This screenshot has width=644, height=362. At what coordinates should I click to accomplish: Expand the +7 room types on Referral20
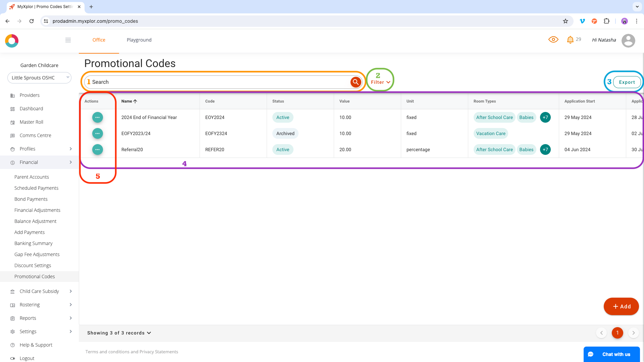(x=545, y=149)
